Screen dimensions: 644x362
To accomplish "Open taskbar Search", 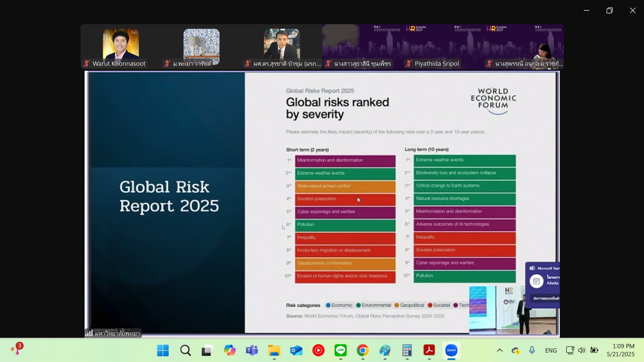I will tap(185, 351).
